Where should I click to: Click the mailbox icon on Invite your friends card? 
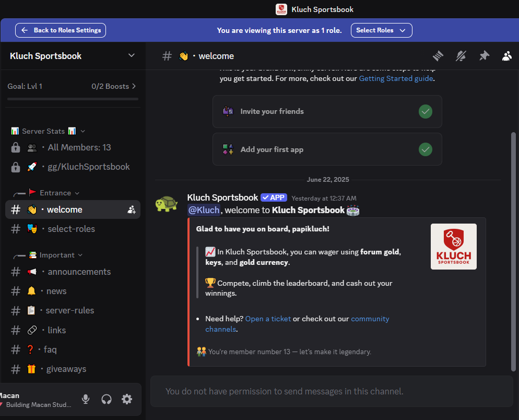pyautogui.click(x=228, y=111)
